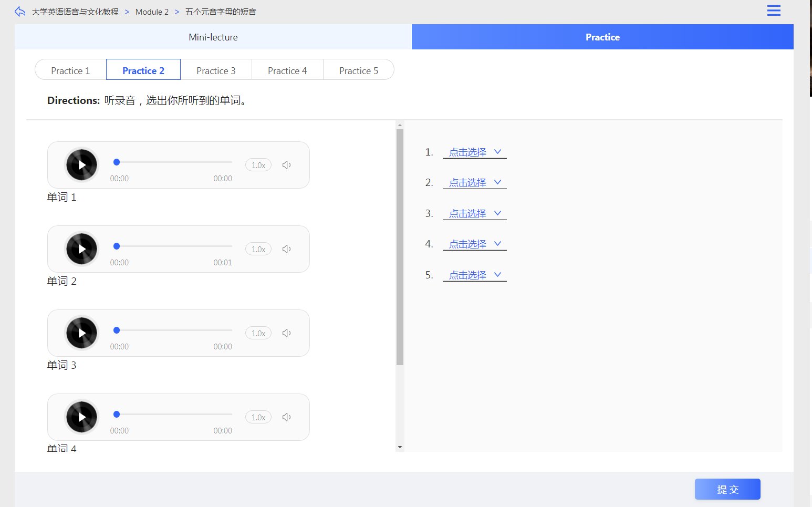Click the progress slider of 单词 3 audio

(x=173, y=330)
